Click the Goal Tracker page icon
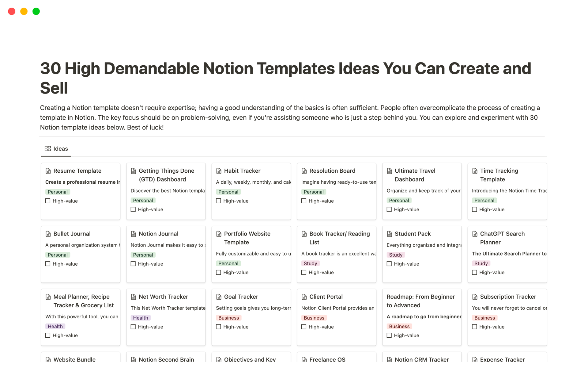The height and width of the screenshot is (368, 588). (219, 297)
